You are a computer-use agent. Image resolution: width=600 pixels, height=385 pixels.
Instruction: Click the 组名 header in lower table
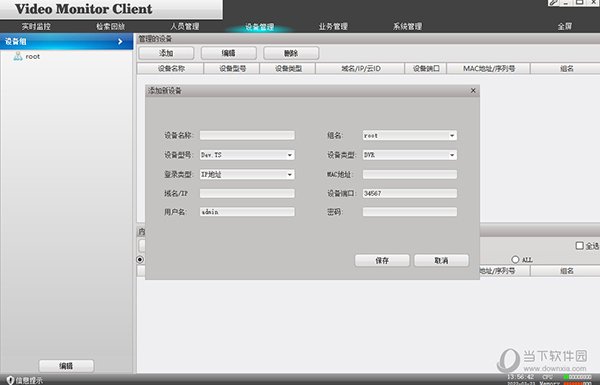coord(566,271)
